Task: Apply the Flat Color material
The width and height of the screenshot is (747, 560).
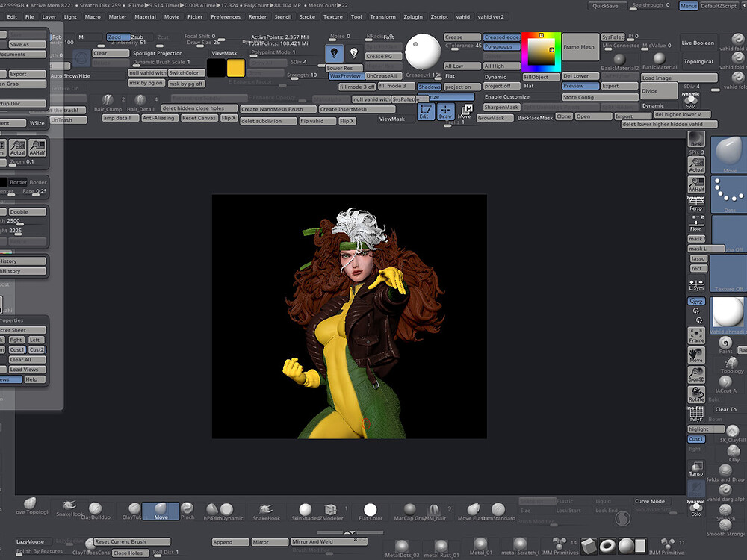Action: 371,511
